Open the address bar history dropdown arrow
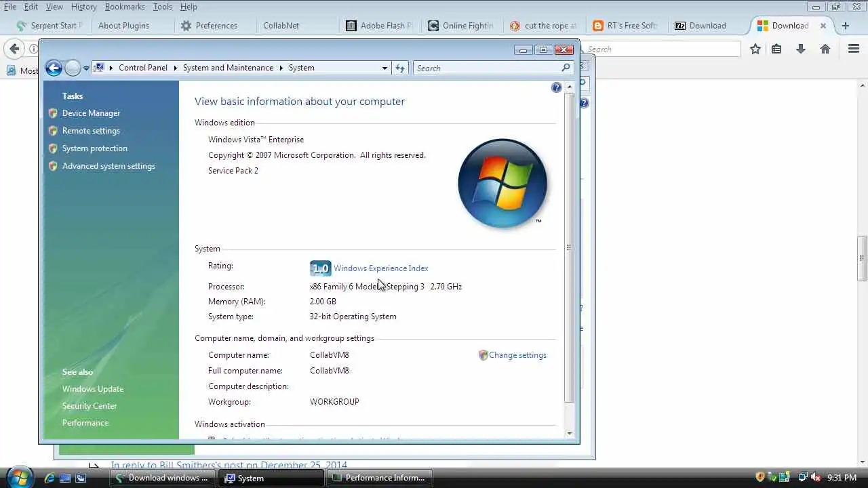 (384, 68)
